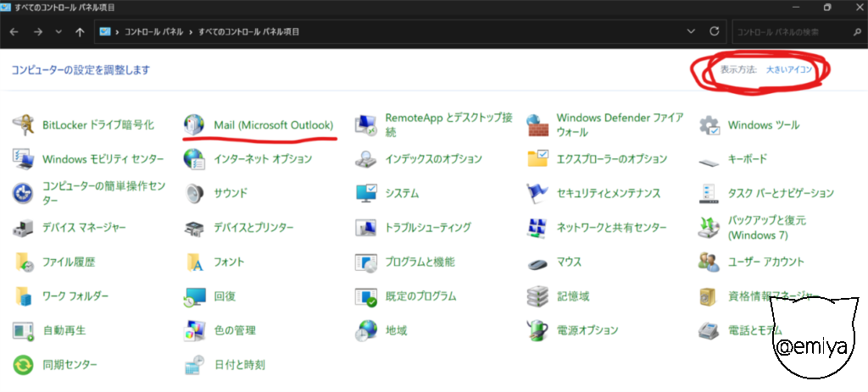Open the 色の管理 icon
The image size is (868, 392).
195,330
